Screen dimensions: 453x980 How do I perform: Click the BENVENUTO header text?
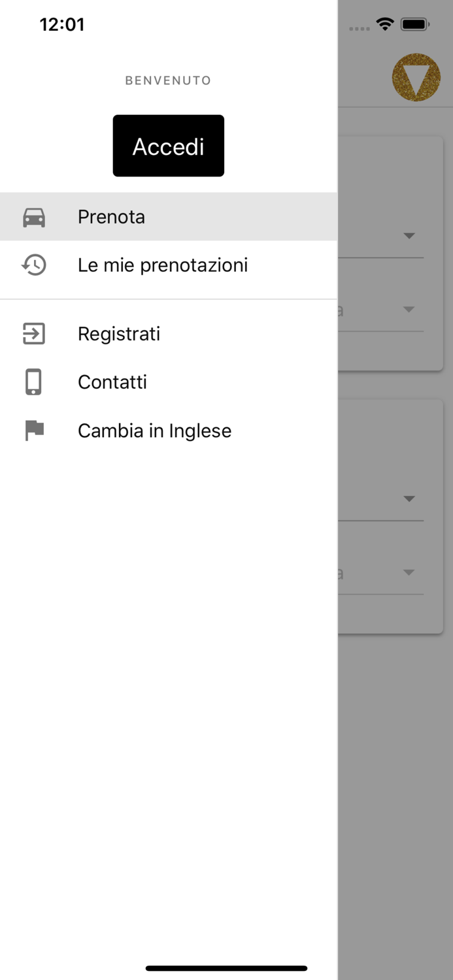pyautogui.click(x=168, y=80)
